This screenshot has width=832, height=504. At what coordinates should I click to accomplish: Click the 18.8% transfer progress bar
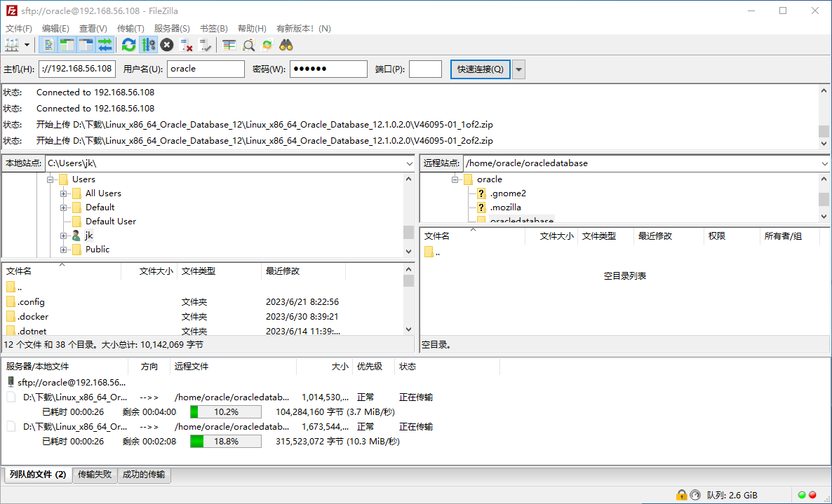(225, 441)
